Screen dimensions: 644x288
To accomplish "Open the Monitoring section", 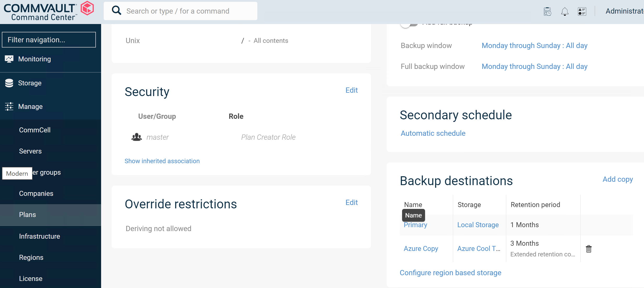I will 34,59.
